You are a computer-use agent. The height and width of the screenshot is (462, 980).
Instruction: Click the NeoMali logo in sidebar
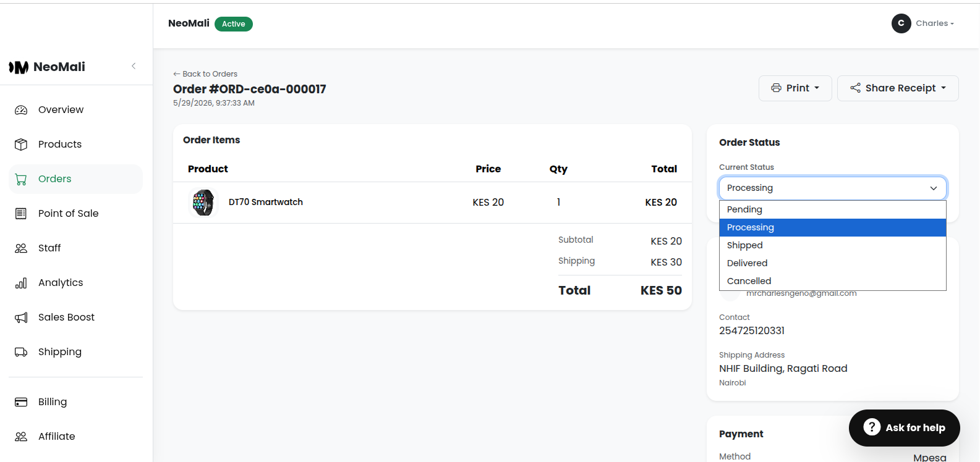(47, 67)
